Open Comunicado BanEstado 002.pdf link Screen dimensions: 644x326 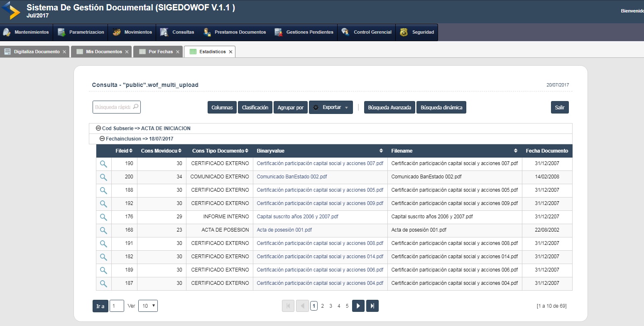click(291, 177)
